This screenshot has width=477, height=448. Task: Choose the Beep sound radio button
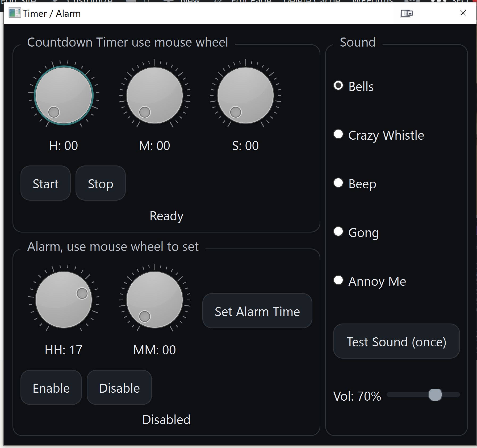(x=338, y=183)
